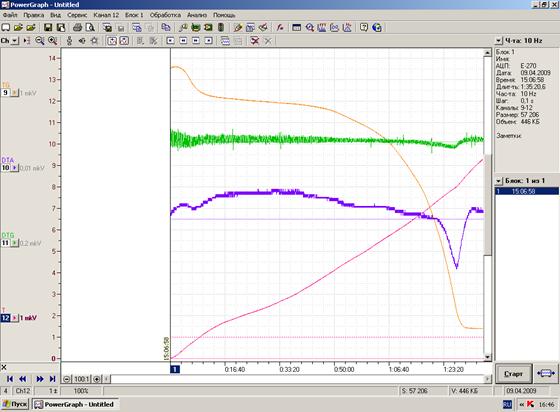Viewport: 560px width, 412px height.
Task: Expand the Блок 1 из 1 dropdown
Action: 499,181
